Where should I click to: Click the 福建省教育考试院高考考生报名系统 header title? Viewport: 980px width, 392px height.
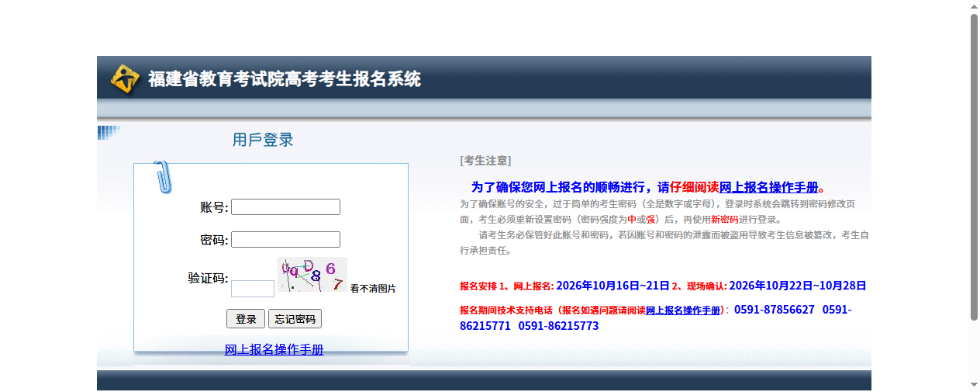[285, 79]
